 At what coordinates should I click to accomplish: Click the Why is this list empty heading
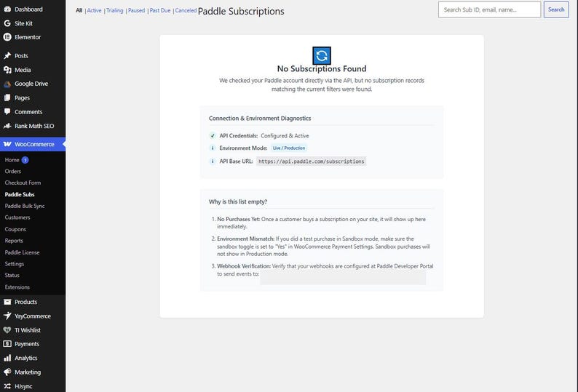[x=238, y=201]
